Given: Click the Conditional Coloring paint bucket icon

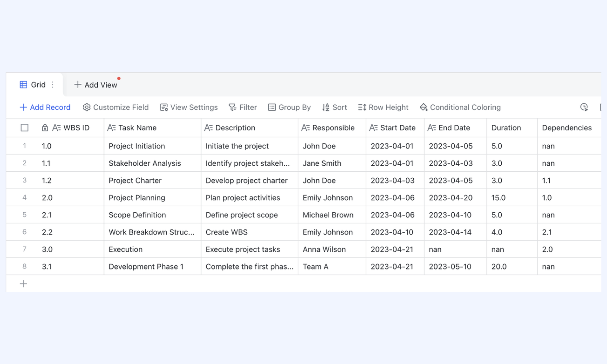Looking at the screenshot, I should (x=424, y=107).
